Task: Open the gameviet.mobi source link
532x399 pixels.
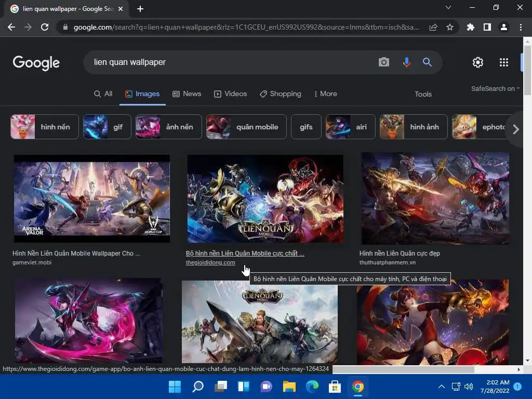Action: click(x=32, y=262)
